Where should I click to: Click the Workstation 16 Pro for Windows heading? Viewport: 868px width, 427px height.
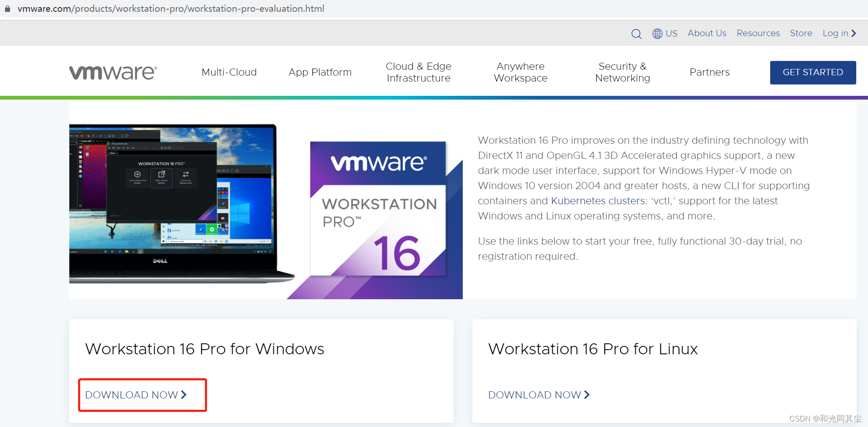point(205,349)
